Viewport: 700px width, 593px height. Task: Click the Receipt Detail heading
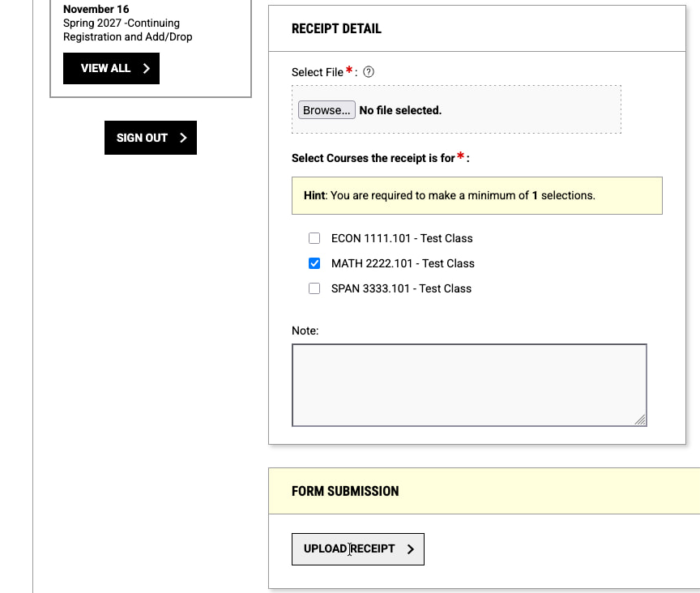point(336,28)
